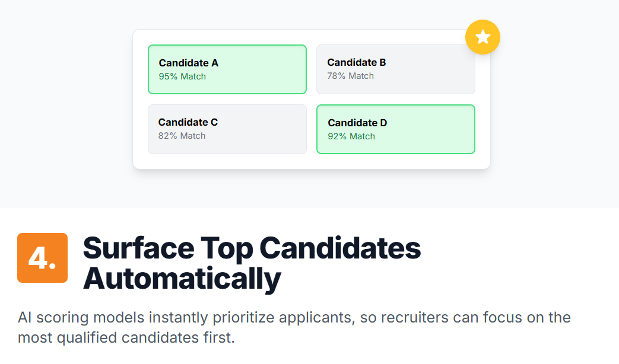This screenshot has width=619, height=364.
Task: Click the orange number 4 badge
Action: [43, 258]
